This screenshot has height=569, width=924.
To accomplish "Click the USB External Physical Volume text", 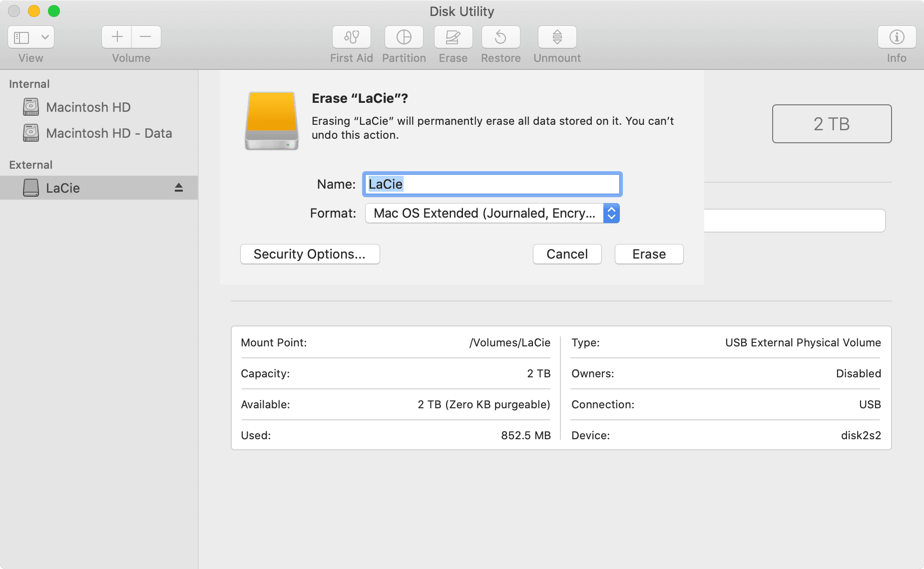I will pos(803,342).
